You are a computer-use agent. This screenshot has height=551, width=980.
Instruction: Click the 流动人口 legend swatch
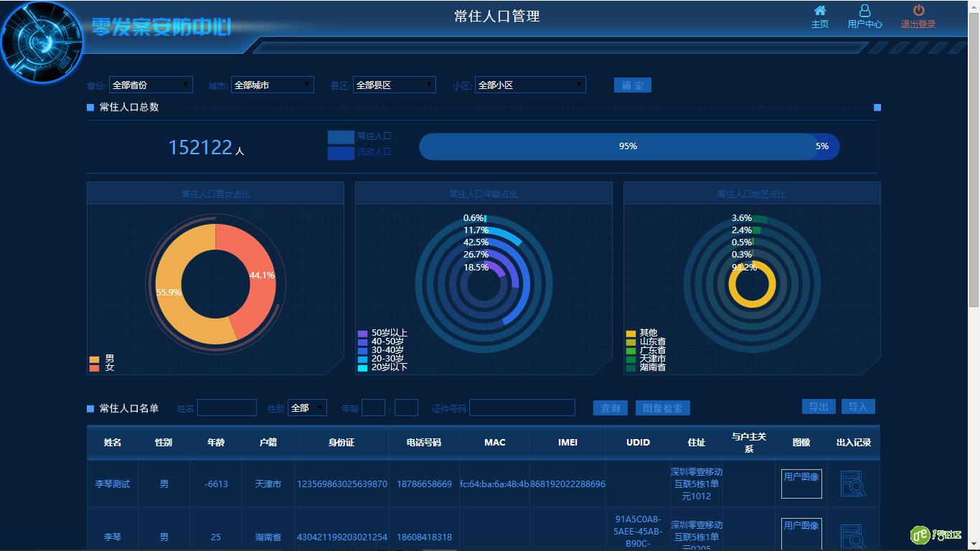[341, 153]
